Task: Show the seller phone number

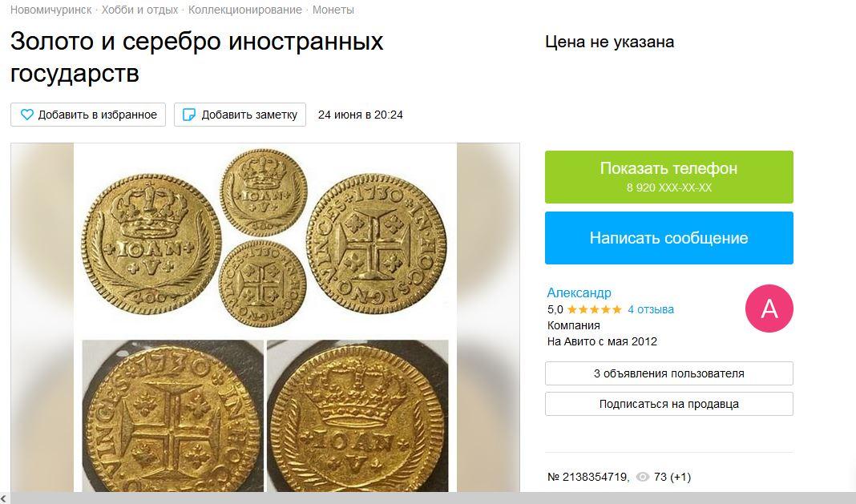Action: 668,177
